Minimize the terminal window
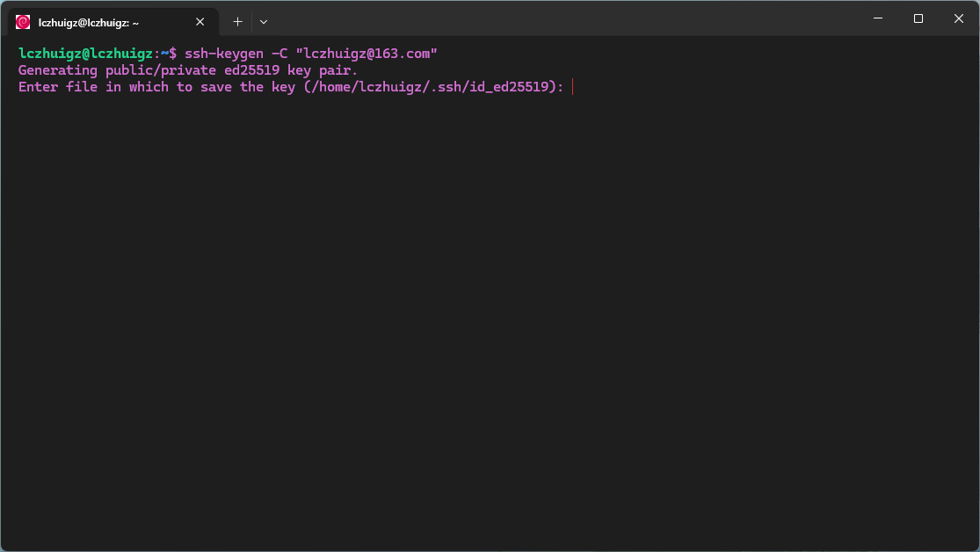980x552 pixels. (877, 18)
